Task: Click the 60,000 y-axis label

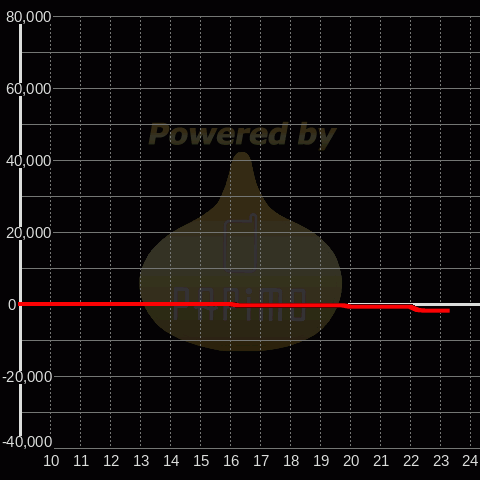Action: pos(29,89)
